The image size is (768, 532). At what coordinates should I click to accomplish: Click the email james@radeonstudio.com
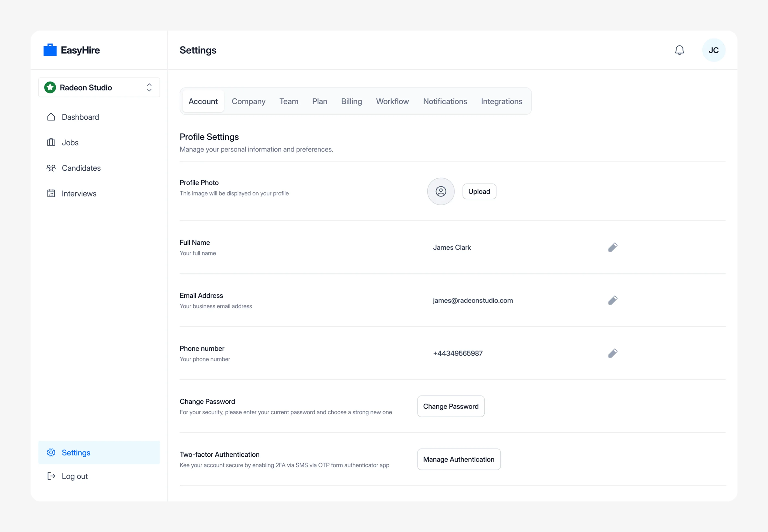tap(473, 300)
